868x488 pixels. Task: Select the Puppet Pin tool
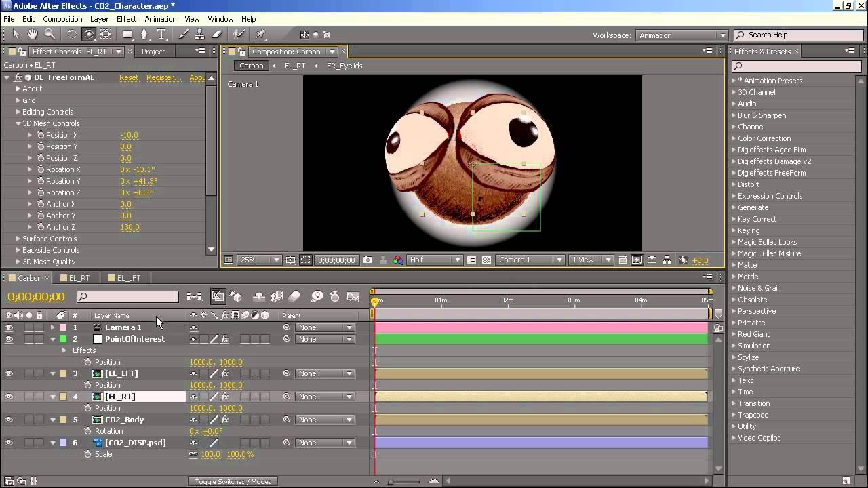click(261, 34)
